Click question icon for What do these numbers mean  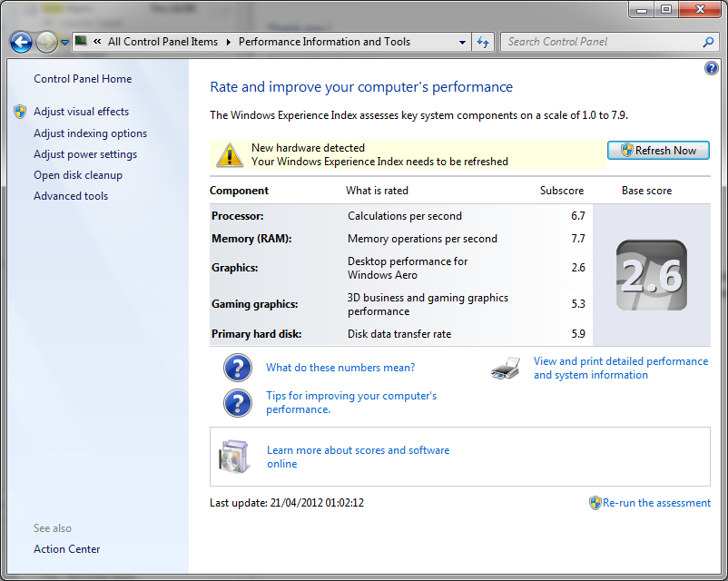tap(237, 368)
